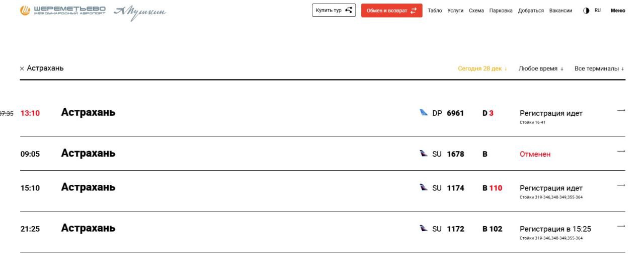Open the Все терминалы terminal dropdown
This screenshot has height=276, width=644.
tap(599, 68)
